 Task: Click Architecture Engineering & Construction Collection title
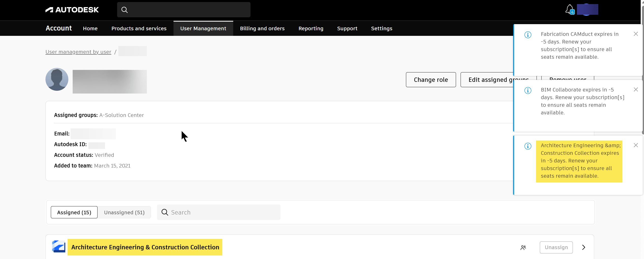point(145,247)
